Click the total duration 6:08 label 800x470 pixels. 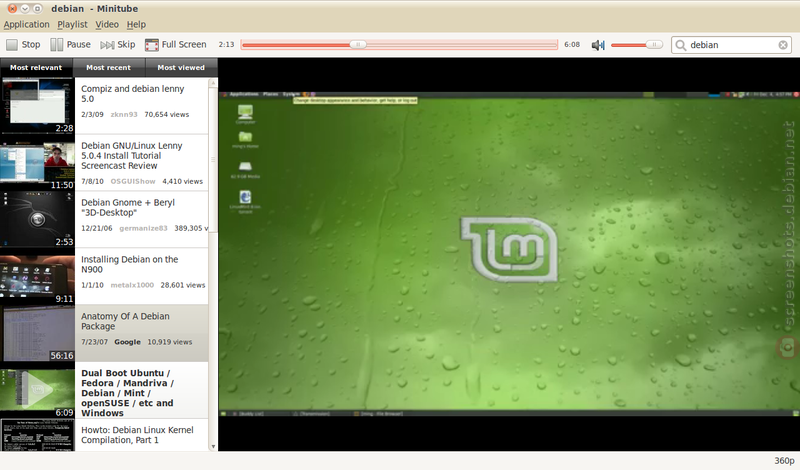click(x=572, y=45)
